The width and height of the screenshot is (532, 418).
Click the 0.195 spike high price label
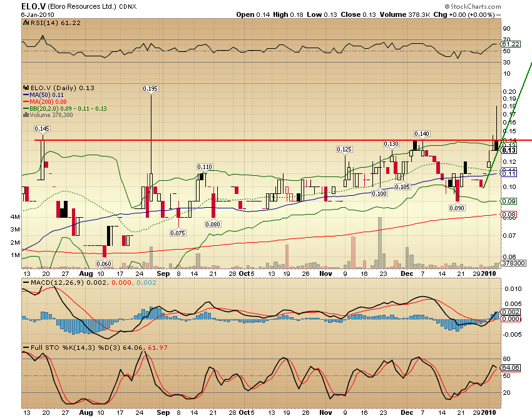tap(150, 89)
